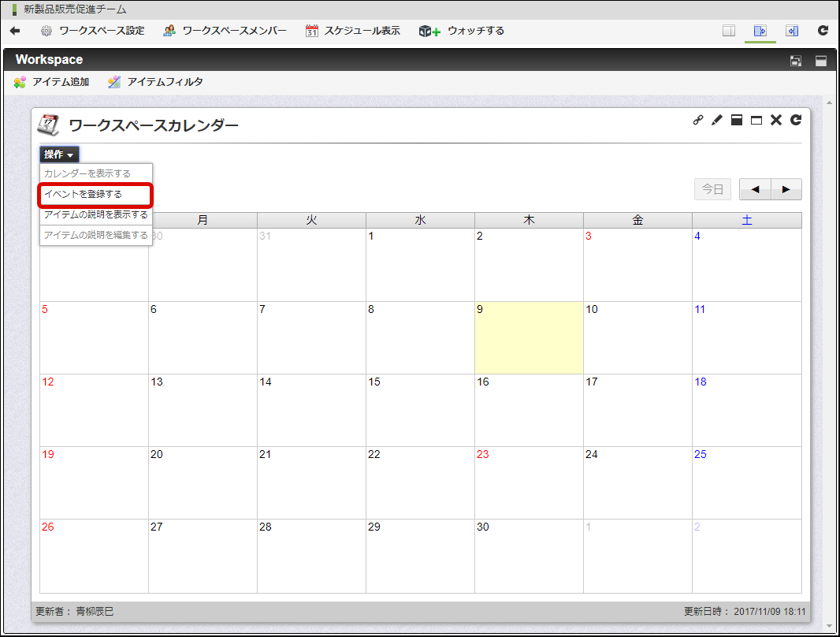
Task: Click ウォッチする label
Action: 476,31
